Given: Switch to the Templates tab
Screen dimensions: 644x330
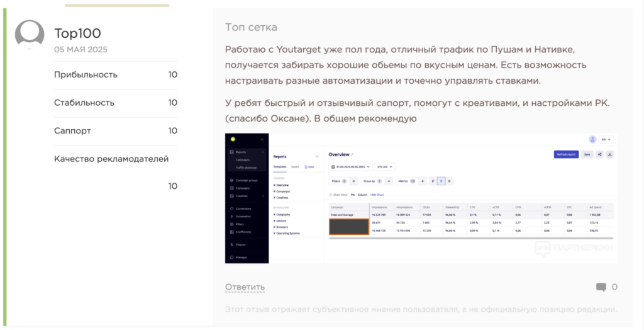Looking at the screenshot, I should click(x=280, y=167).
